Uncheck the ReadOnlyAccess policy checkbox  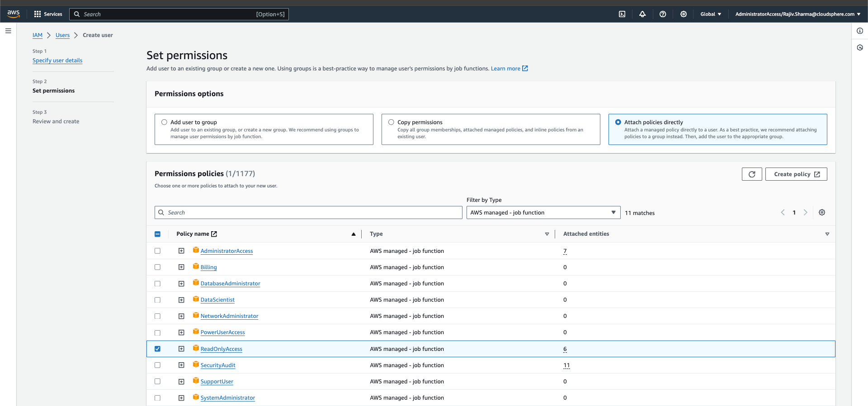pos(157,349)
